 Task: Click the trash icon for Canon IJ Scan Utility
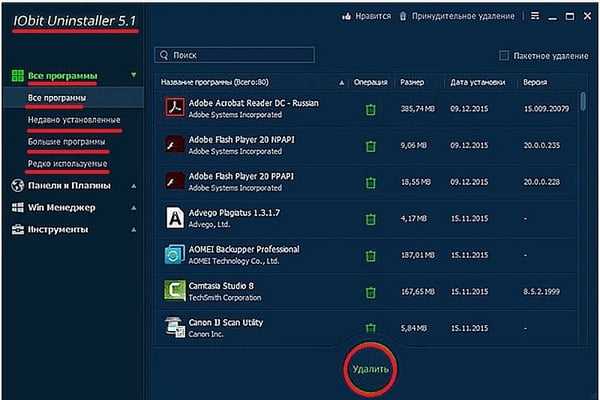coord(370,328)
